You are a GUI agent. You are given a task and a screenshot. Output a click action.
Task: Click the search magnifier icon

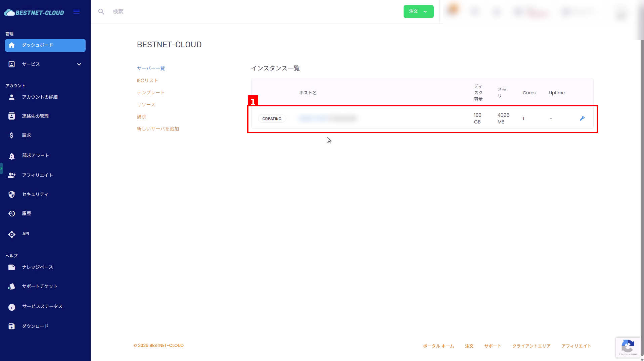point(101,12)
